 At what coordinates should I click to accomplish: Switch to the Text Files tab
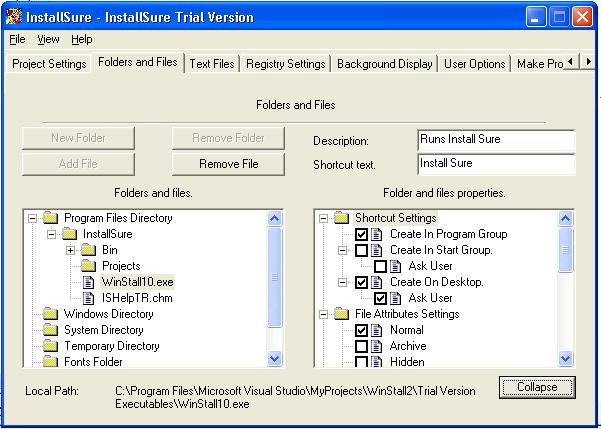pos(212,64)
